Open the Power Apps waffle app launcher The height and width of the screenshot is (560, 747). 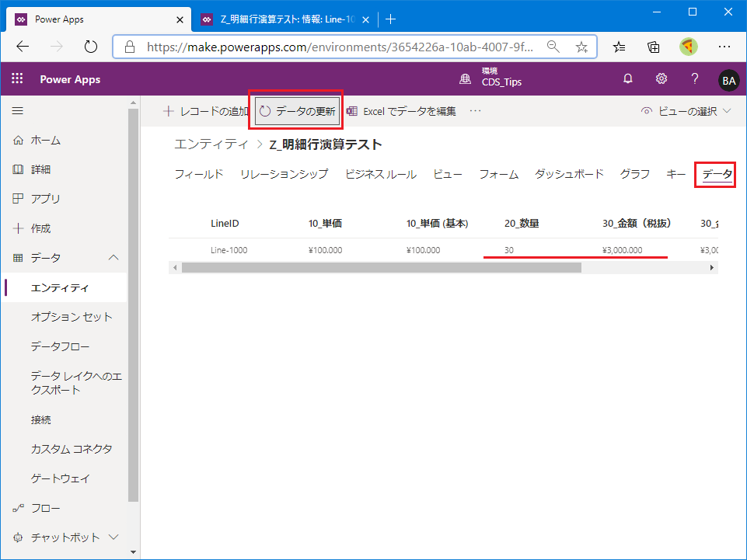[17, 79]
